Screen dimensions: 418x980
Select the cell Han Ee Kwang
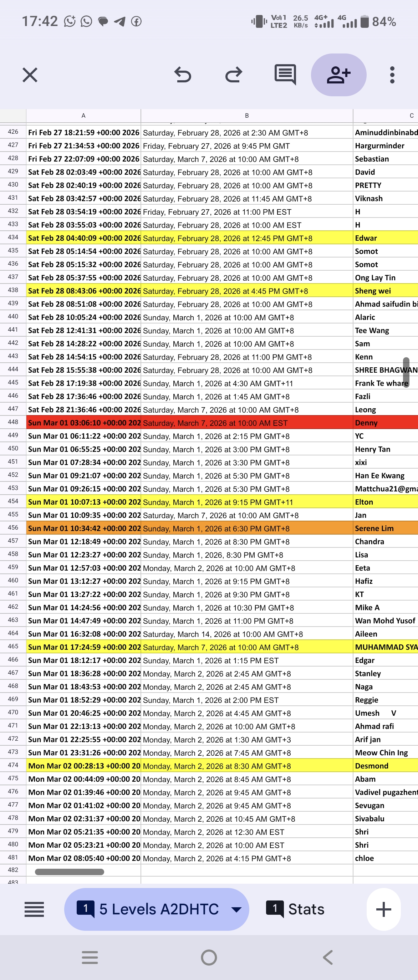click(x=386, y=475)
